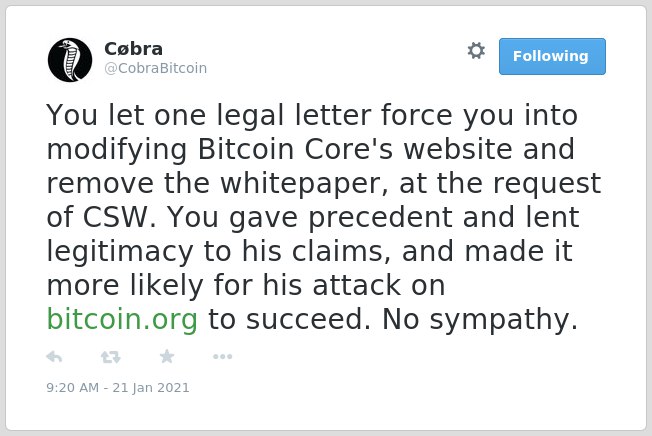The height and width of the screenshot is (436, 652).
Task: Open more options three-dot icon
Action: tap(222, 356)
